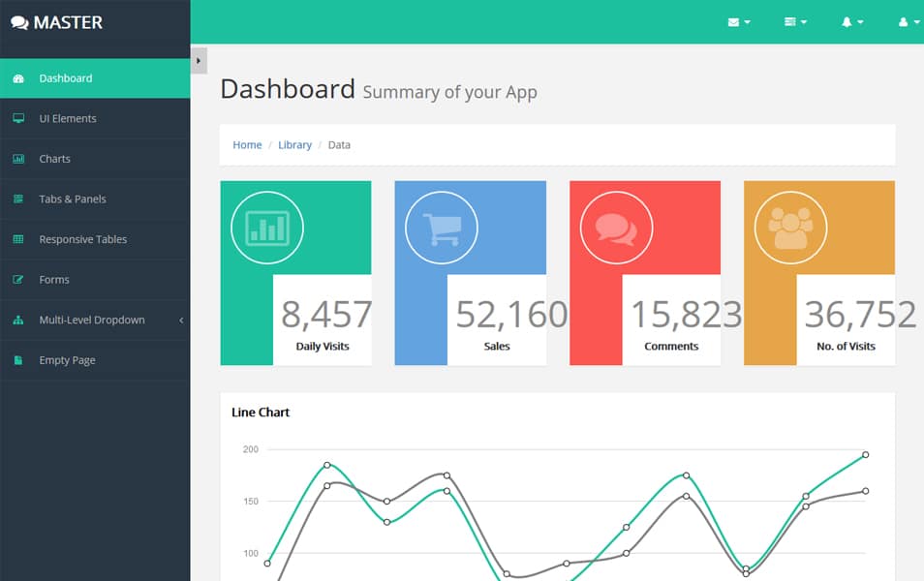Open the Charts section in sidebar
This screenshot has height=581, width=924.
(x=54, y=158)
